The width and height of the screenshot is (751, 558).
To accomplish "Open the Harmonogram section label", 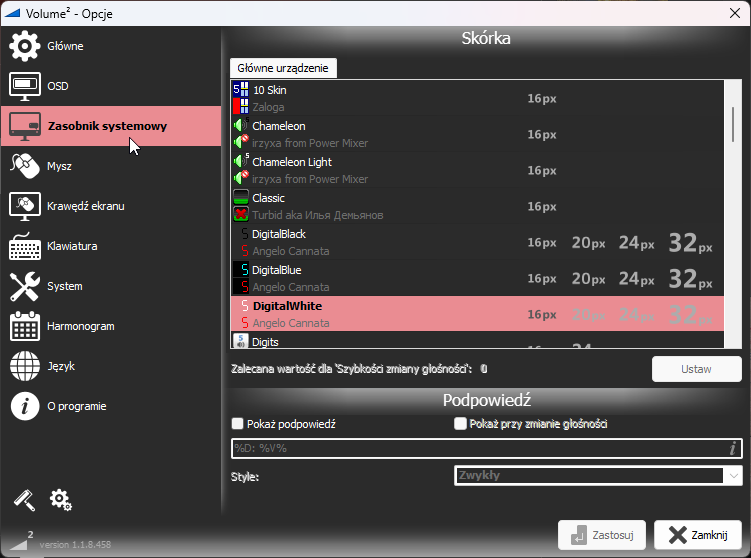I will pos(81,326).
